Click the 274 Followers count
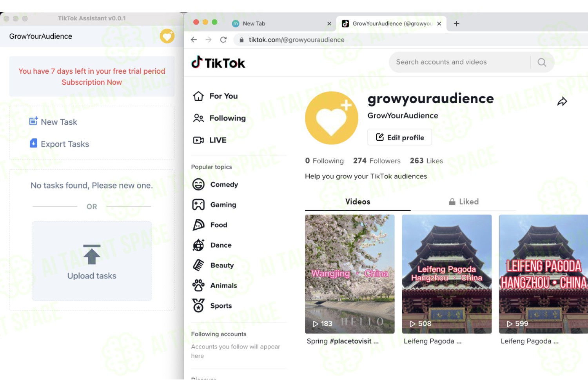This screenshot has height=392, width=588. click(377, 161)
